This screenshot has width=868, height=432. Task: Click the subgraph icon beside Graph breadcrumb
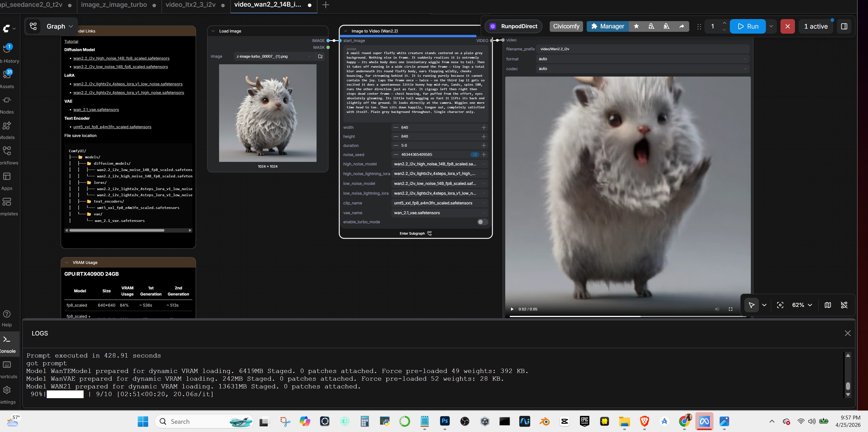[33, 26]
